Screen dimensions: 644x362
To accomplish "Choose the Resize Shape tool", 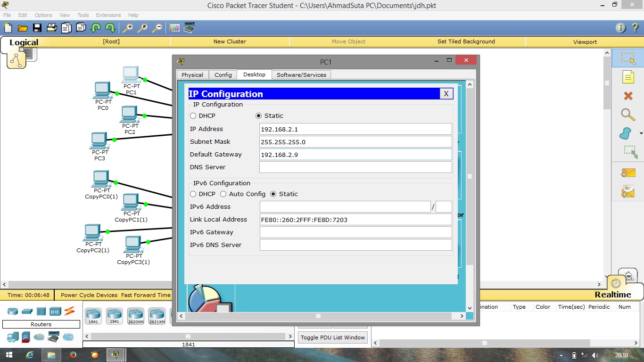I will 630,152.
